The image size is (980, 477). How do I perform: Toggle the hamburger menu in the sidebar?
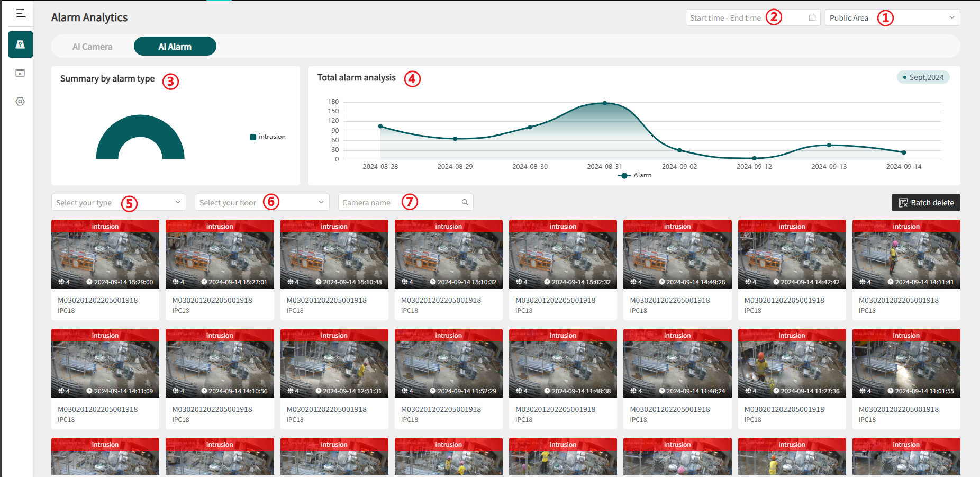point(21,13)
